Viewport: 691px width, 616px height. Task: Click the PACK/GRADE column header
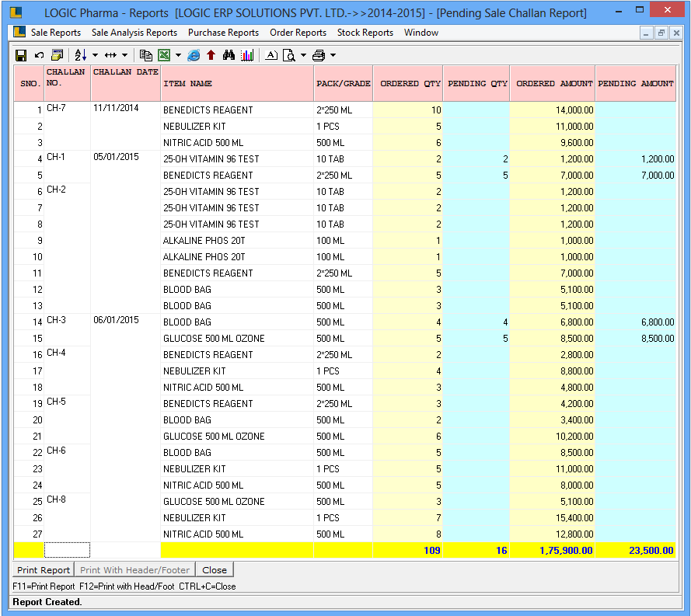pos(344,84)
